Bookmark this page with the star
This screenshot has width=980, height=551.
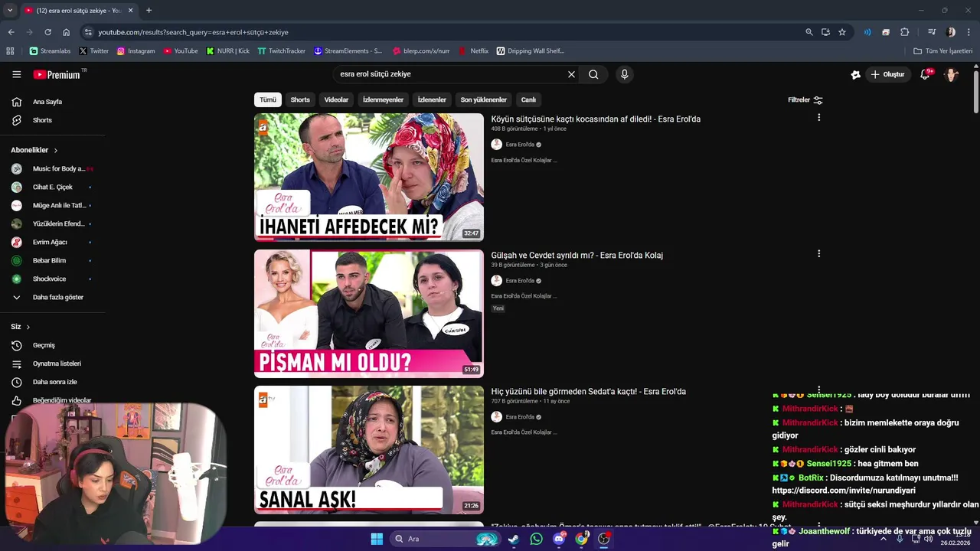[842, 32]
